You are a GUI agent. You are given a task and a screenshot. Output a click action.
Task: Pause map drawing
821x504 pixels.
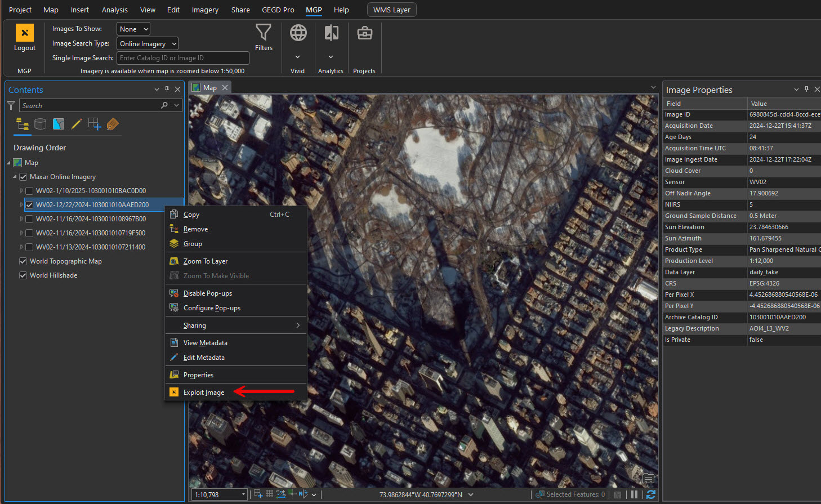(x=635, y=494)
